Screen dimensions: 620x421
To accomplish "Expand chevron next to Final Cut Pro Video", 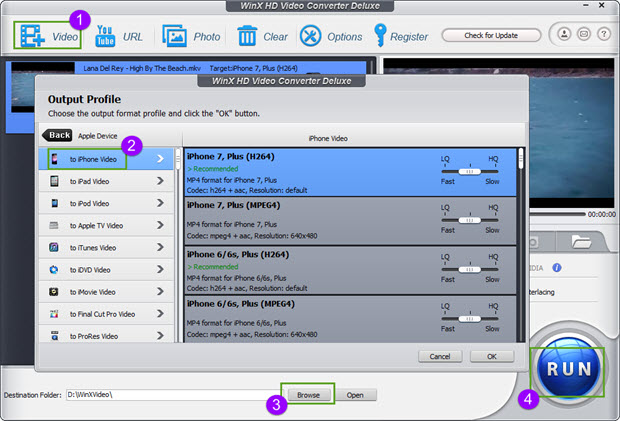I will [160, 313].
